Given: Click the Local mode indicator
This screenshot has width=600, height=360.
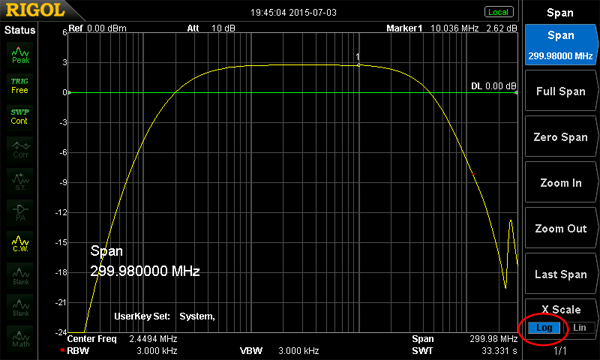Looking at the screenshot, I should coord(498,12).
